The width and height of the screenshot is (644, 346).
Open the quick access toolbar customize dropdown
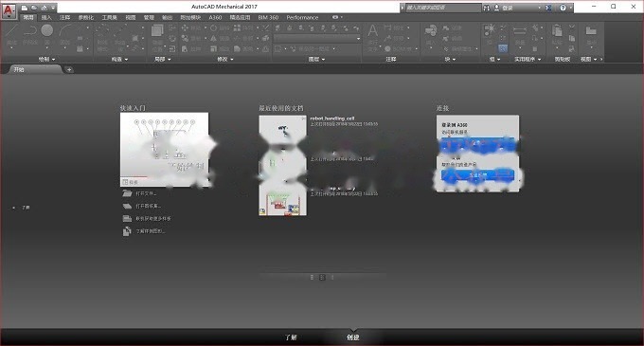53,8
